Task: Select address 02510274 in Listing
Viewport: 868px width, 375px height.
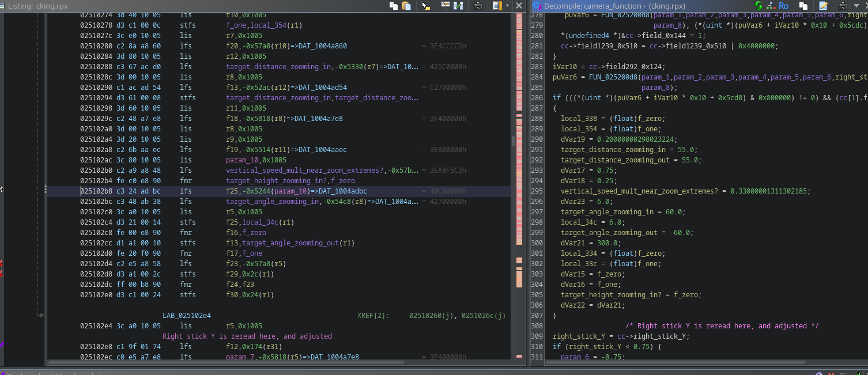Action: coord(96,15)
